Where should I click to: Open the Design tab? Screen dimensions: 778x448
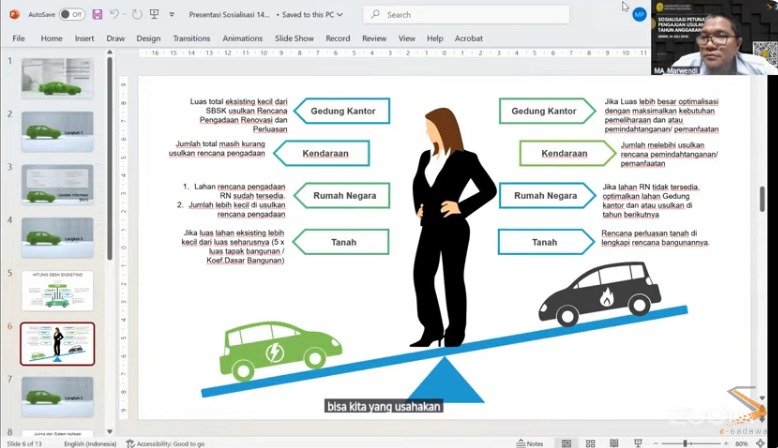[x=148, y=38]
